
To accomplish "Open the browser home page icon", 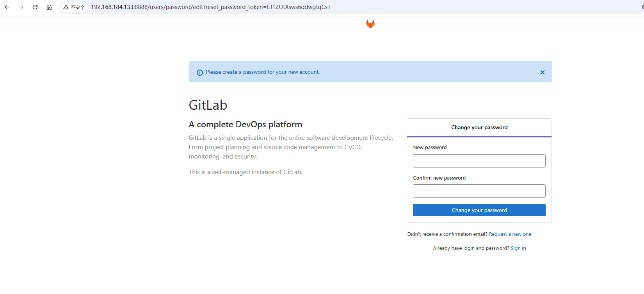I will pos(49,7).
